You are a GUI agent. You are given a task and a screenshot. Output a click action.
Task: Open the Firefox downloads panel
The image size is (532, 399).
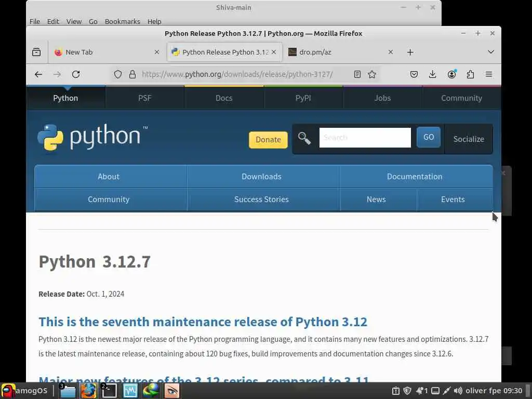[433, 74]
